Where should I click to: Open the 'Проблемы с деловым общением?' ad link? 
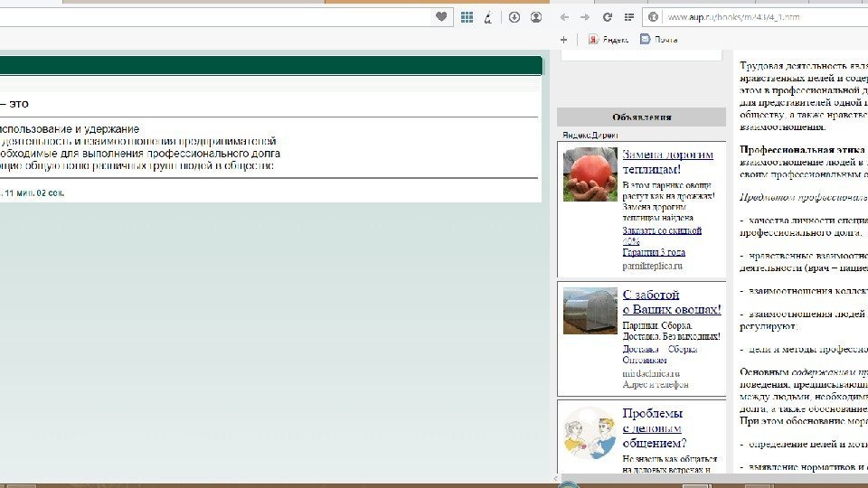pyautogui.click(x=655, y=427)
